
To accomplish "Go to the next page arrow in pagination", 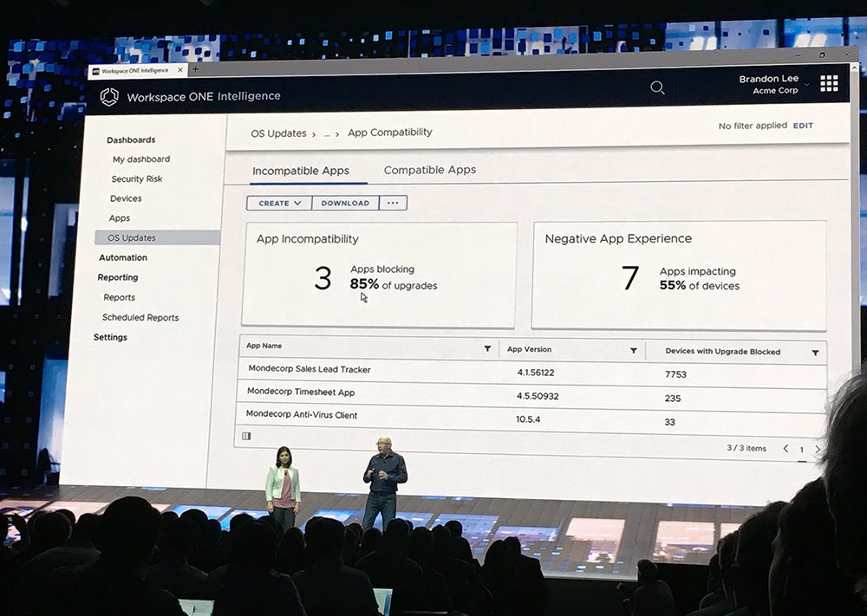I will (818, 449).
